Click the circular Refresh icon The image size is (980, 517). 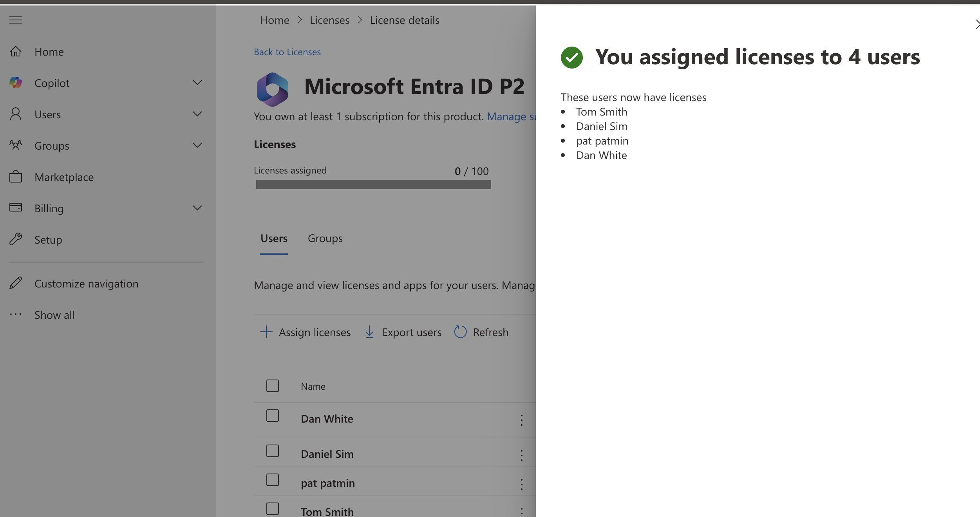click(460, 332)
